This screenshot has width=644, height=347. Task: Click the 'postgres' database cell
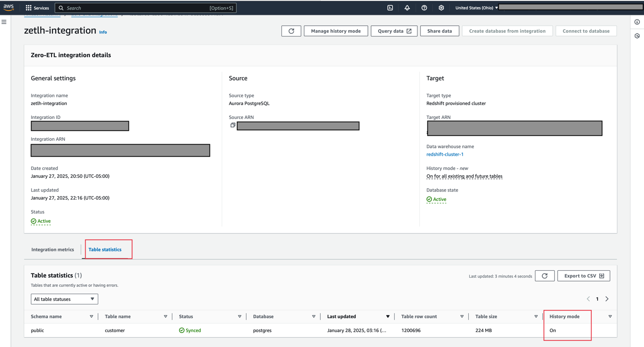262,330
